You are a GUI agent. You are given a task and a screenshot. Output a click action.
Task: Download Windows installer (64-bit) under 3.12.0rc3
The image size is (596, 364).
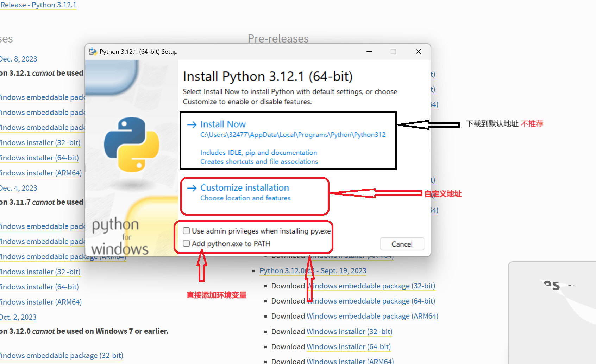(349, 347)
